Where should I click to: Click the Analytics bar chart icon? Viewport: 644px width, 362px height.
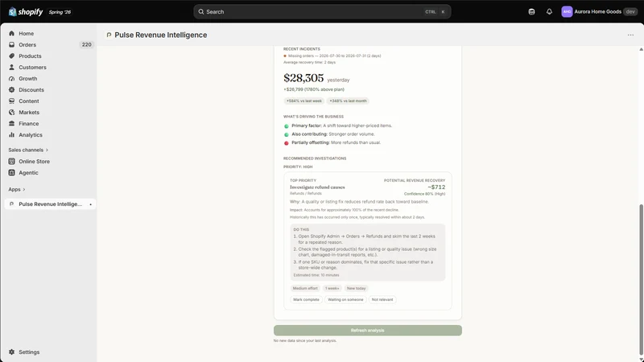coord(11,134)
